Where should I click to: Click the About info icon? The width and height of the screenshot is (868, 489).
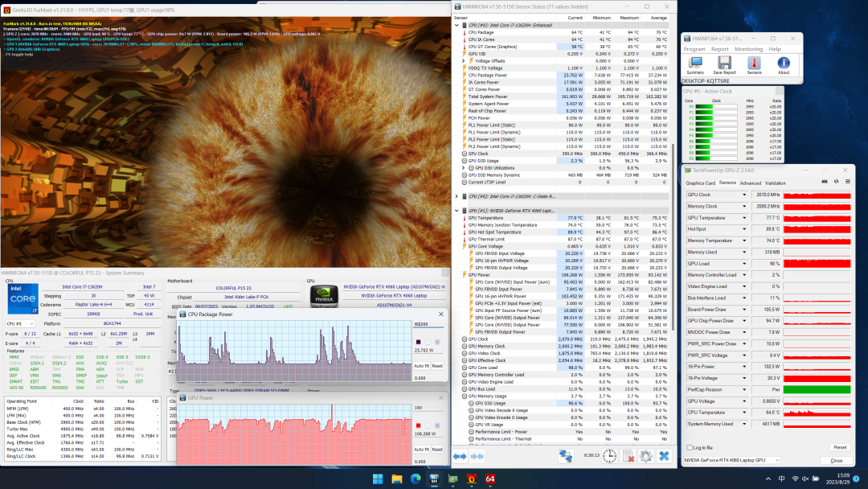783,64
